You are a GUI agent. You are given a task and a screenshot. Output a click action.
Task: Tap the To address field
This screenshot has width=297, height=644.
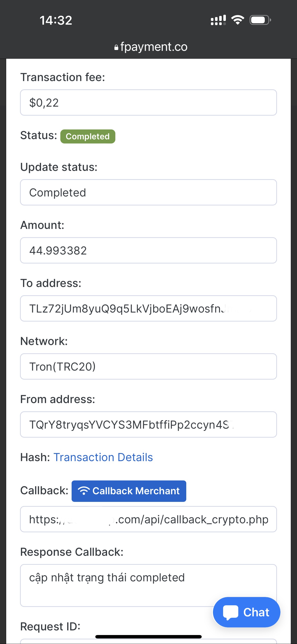click(x=148, y=308)
